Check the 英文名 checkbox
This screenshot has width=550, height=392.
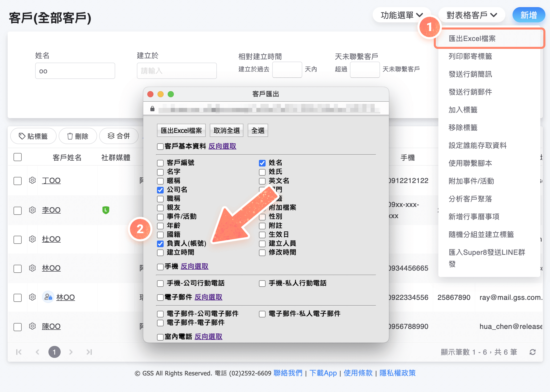click(262, 181)
